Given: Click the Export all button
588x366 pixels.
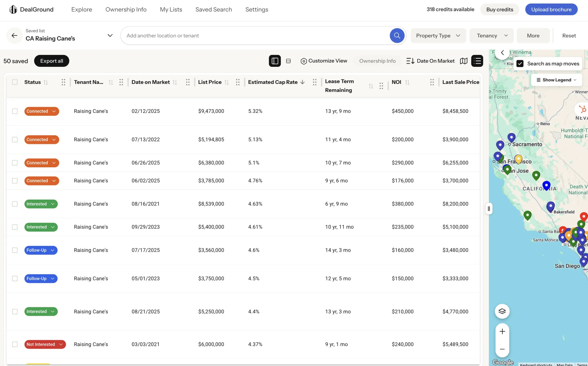Looking at the screenshot, I should [51, 61].
